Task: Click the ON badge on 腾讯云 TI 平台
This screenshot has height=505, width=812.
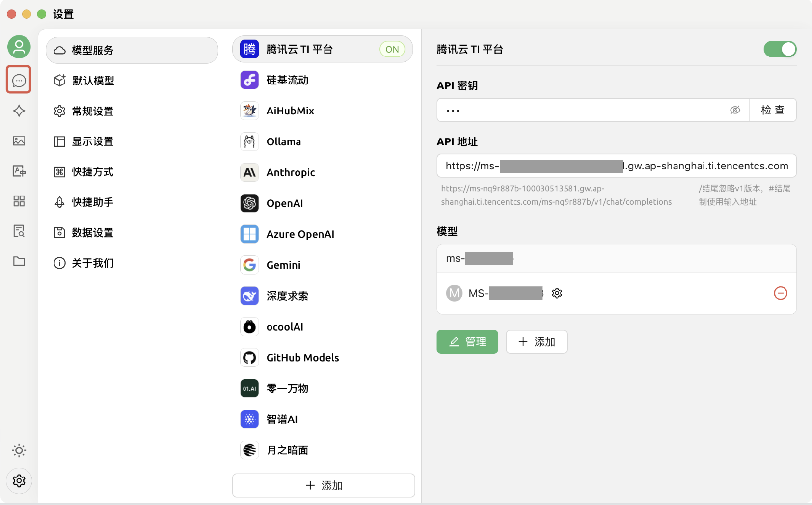Action: tap(392, 49)
